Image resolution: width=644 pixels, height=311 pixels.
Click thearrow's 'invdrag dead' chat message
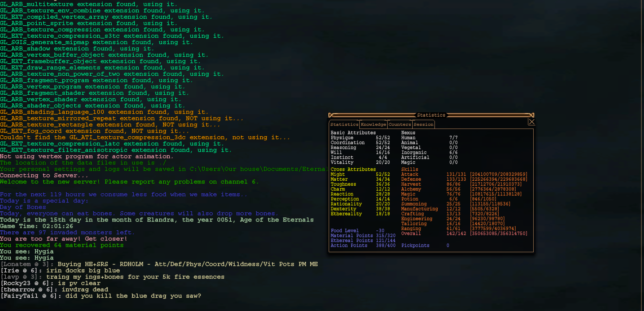click(54, 290)
